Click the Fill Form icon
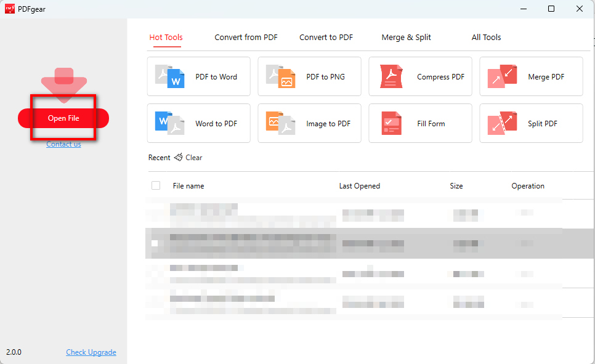595x364 pixels. 391,123
